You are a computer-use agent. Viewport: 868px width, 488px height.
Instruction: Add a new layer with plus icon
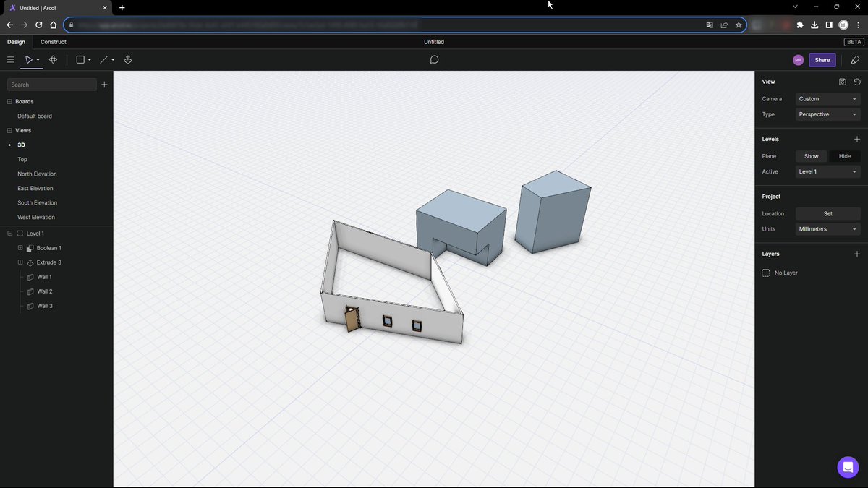[857, 254]
